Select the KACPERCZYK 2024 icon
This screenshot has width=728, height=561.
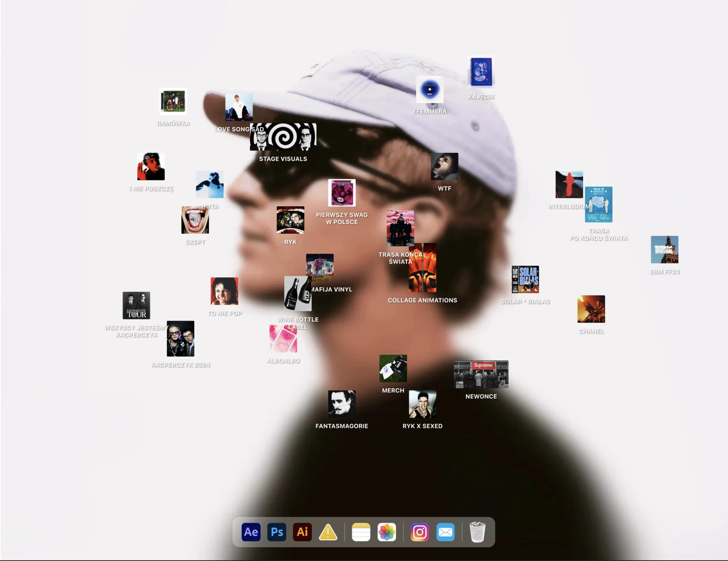[181, 339]
